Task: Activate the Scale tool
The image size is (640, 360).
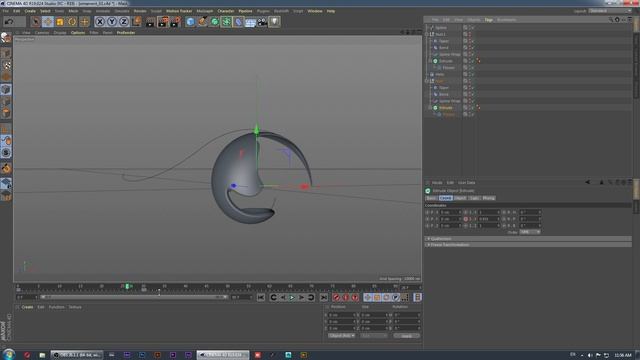Action: click(x=60, y=22)
